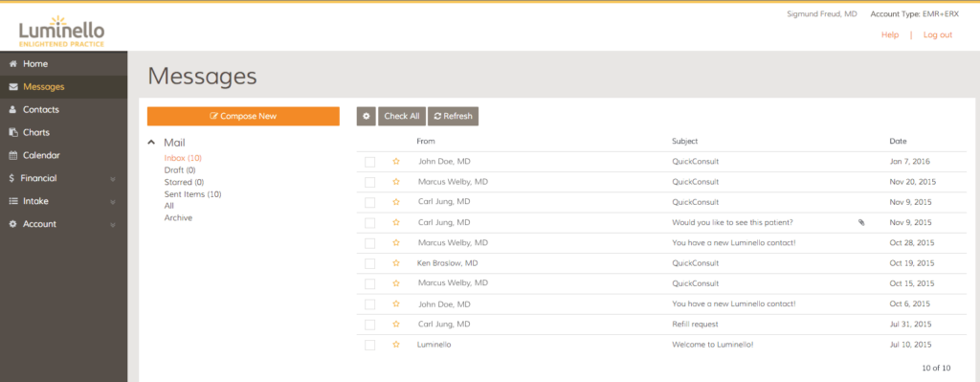Expand the Account menu chevron
The height and width of the screenshot is (382, 980).
point(113,224)
